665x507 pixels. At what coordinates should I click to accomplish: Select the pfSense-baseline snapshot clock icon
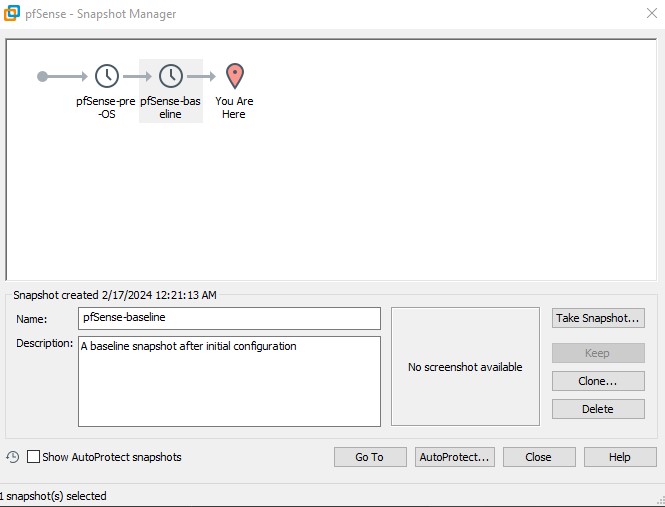171,76
